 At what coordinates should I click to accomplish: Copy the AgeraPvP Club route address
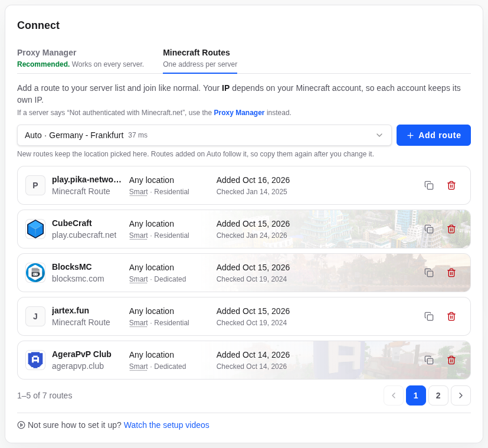[x=429, y=360]
